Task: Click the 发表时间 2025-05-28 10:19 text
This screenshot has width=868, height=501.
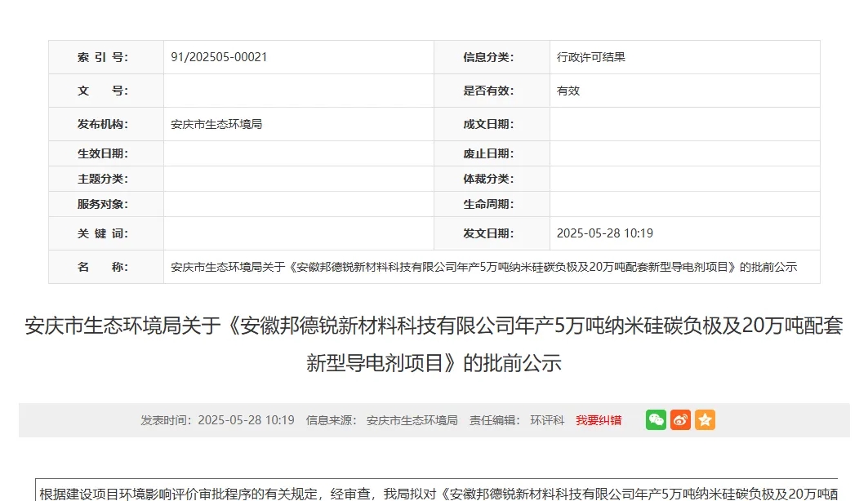Action: click(x=217, y=420)
